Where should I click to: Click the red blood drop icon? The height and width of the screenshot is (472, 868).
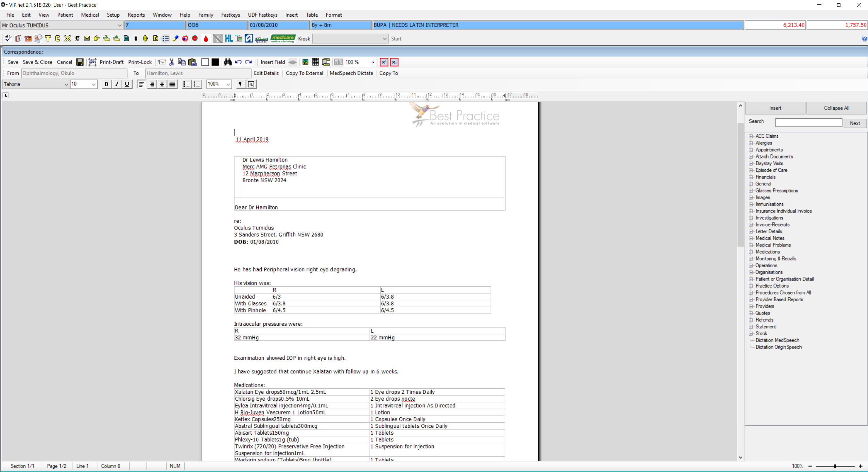[x=206, y=38]
